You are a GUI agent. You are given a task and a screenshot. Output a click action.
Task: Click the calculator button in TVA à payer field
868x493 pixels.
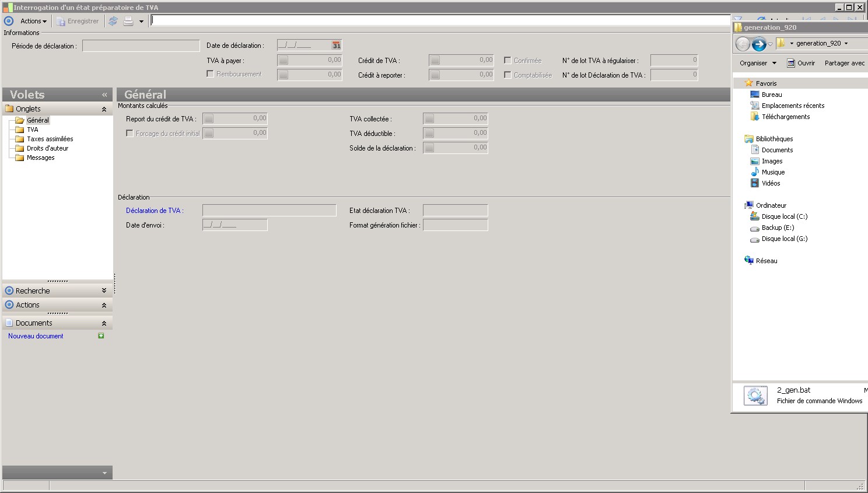[283, 60]
